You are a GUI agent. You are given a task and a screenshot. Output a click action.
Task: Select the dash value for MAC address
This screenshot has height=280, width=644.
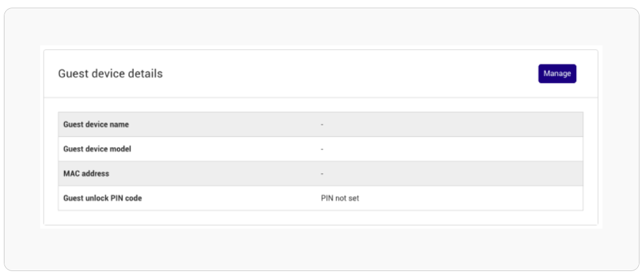click(x=322, y=174)
